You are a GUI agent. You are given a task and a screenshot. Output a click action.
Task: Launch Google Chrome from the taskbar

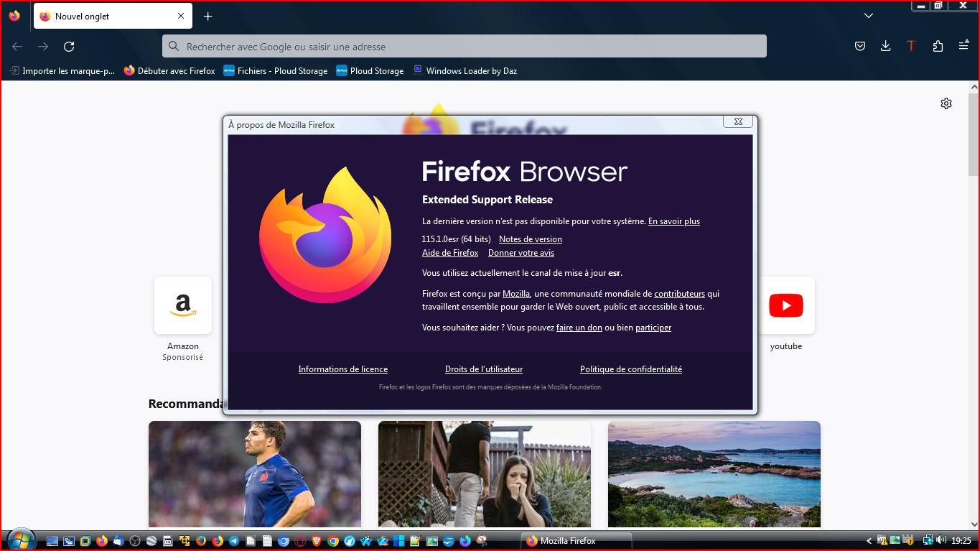(x=333, y=541)
